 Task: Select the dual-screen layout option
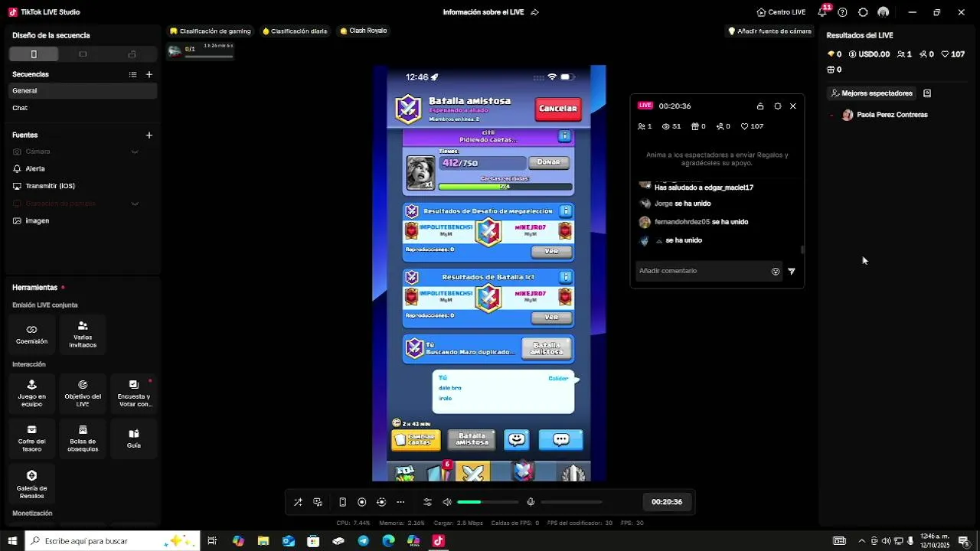click(132, 54)
